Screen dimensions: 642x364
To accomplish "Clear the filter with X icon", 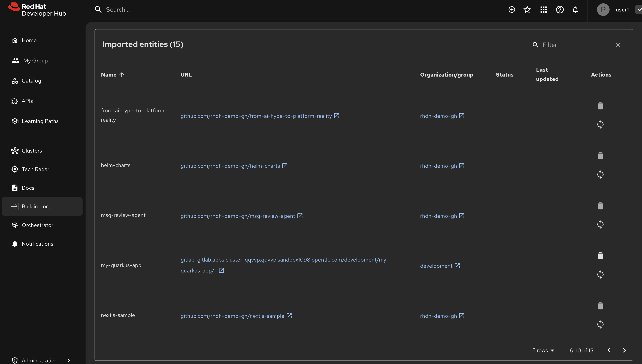I will tap(618, 45).
